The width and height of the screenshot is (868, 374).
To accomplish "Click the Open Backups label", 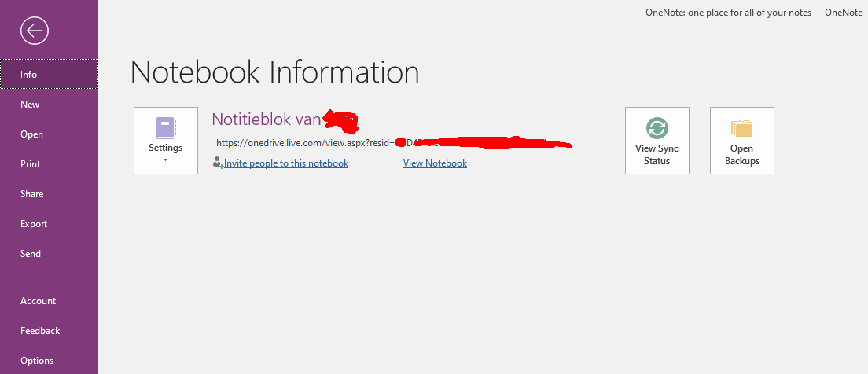I will point(741,155).
